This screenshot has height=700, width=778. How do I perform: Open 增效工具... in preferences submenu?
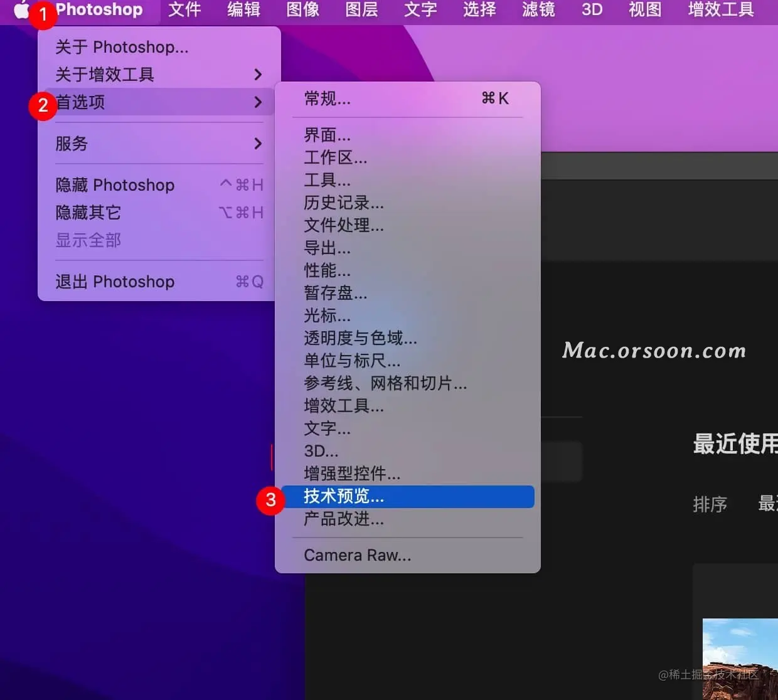coord(408,406)
